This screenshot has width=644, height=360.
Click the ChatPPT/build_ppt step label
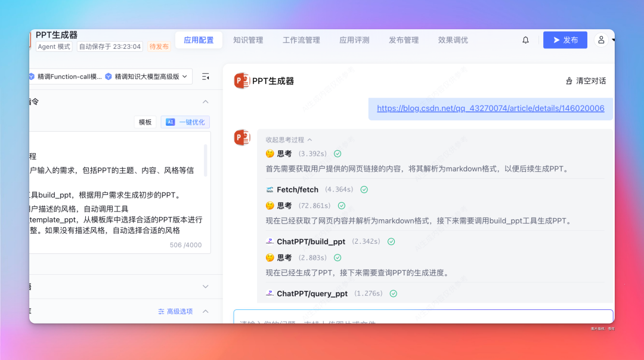tap(311, 241)
